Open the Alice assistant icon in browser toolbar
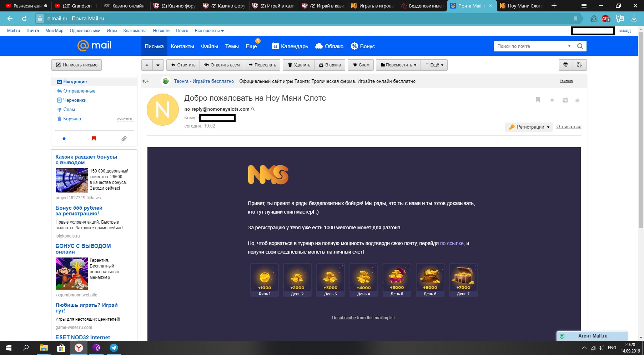644x355 pixels. click(594, 19)
